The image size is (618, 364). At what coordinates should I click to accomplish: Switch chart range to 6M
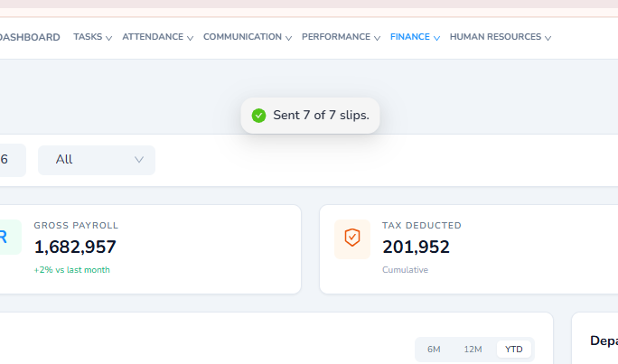pyautogui.click(x=434, y=349)
